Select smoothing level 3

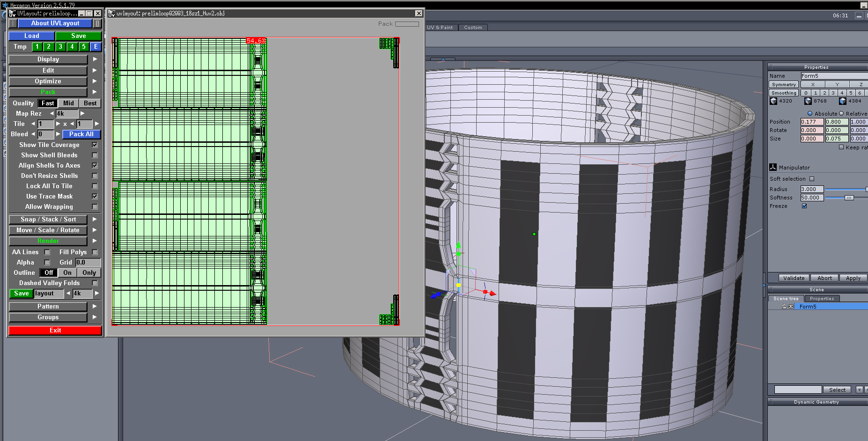click(833, 93)
